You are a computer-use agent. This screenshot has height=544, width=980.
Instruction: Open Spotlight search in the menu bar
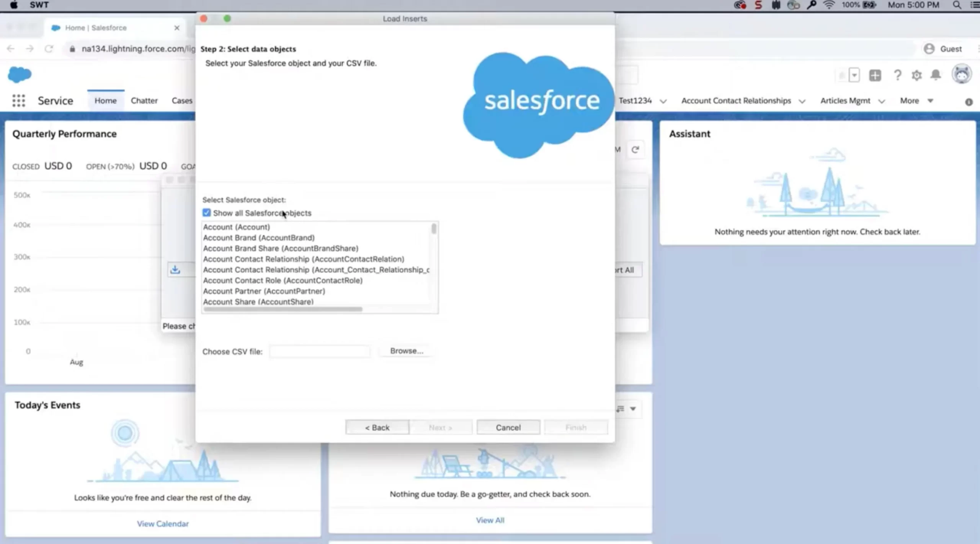(957, 5)
